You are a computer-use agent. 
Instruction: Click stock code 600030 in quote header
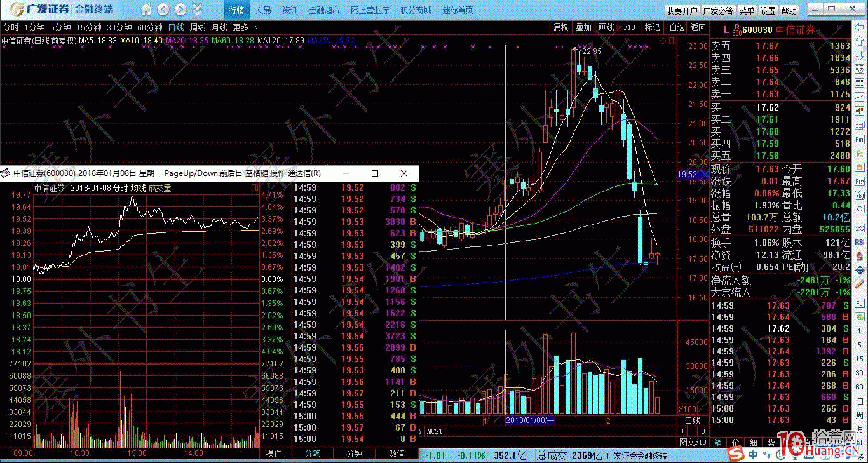point(757,29)
